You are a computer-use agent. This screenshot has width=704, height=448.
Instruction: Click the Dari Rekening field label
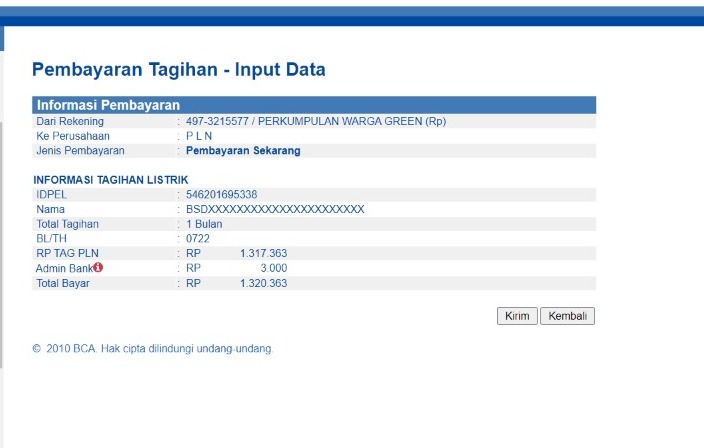(69, 121)
